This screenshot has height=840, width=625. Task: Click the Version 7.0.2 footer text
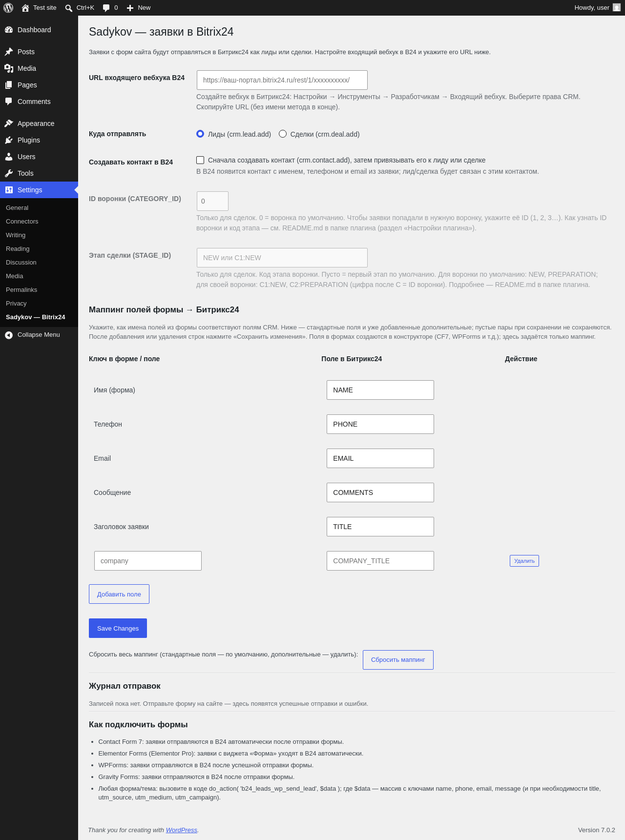597,830
